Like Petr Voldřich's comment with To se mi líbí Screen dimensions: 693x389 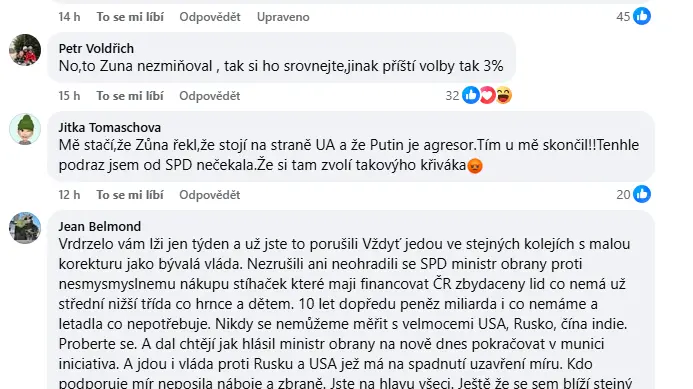coord(130,95)
